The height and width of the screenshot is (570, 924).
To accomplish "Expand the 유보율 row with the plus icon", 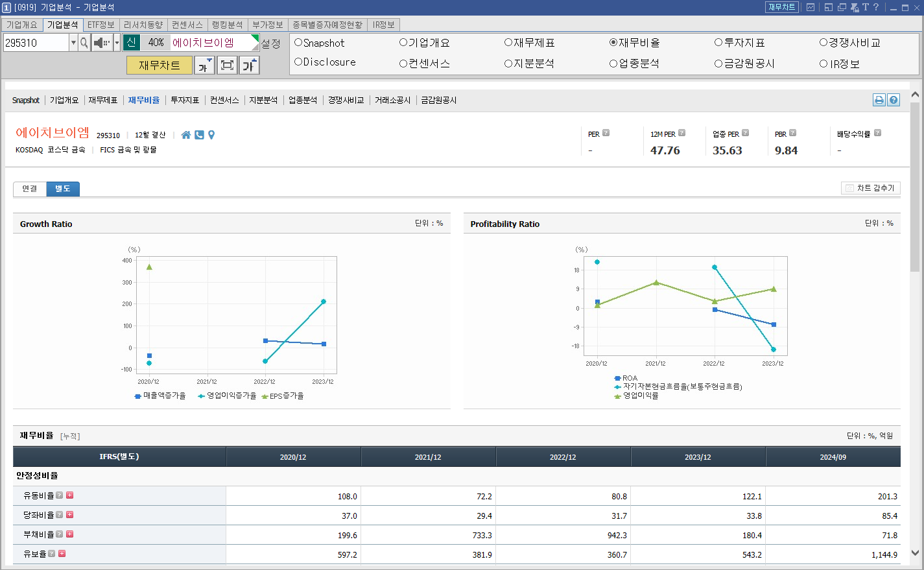I will click(62, 553).
